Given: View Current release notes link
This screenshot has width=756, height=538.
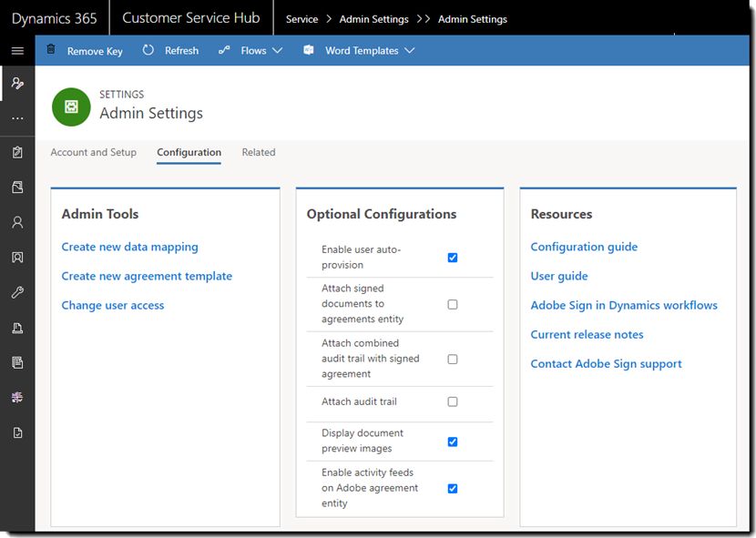Looking at the screenshot, I should click(x=587, y=335).
